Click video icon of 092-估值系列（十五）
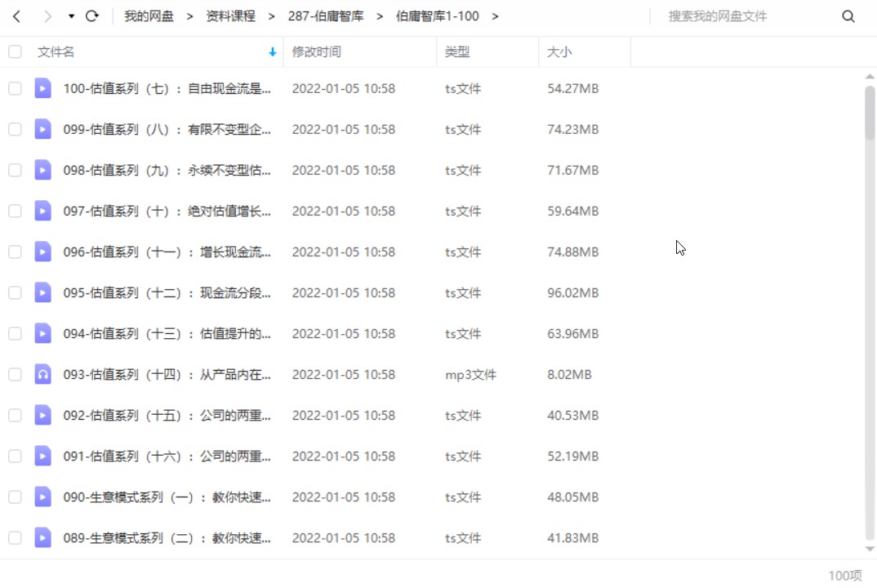 tap(42, 415)
